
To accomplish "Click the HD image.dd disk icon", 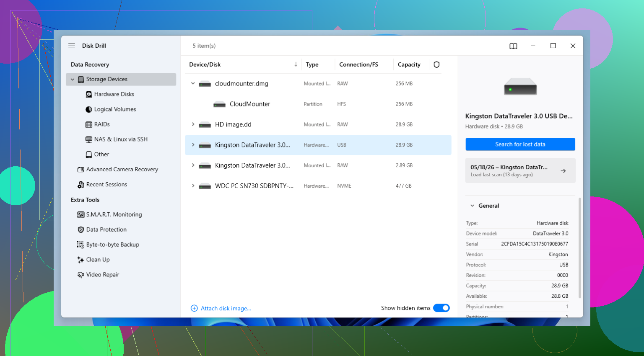I will pos(205,125).
